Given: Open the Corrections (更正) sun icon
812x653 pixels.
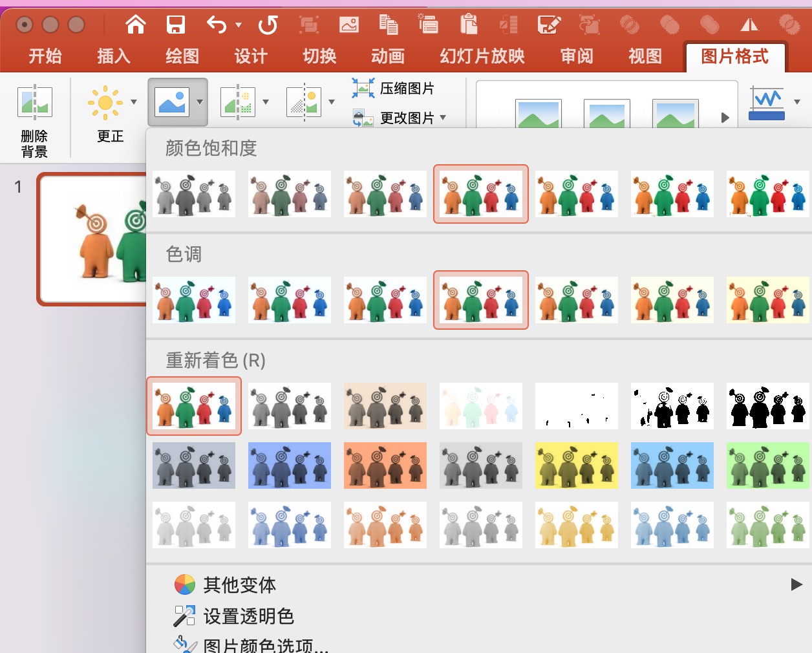Looking at the screenshot, I should tap(105, 102).
